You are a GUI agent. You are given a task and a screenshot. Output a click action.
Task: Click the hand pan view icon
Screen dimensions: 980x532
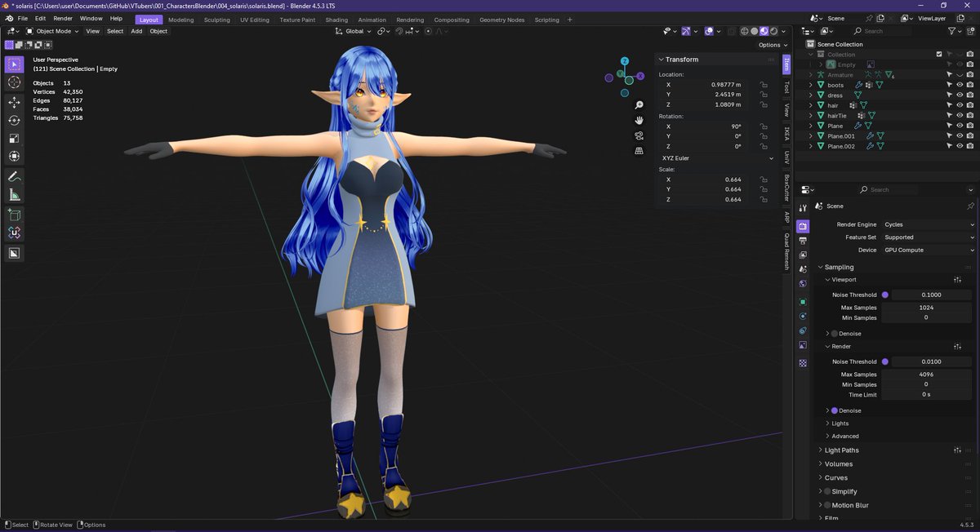pyautogui.click(x=639, y=120)
